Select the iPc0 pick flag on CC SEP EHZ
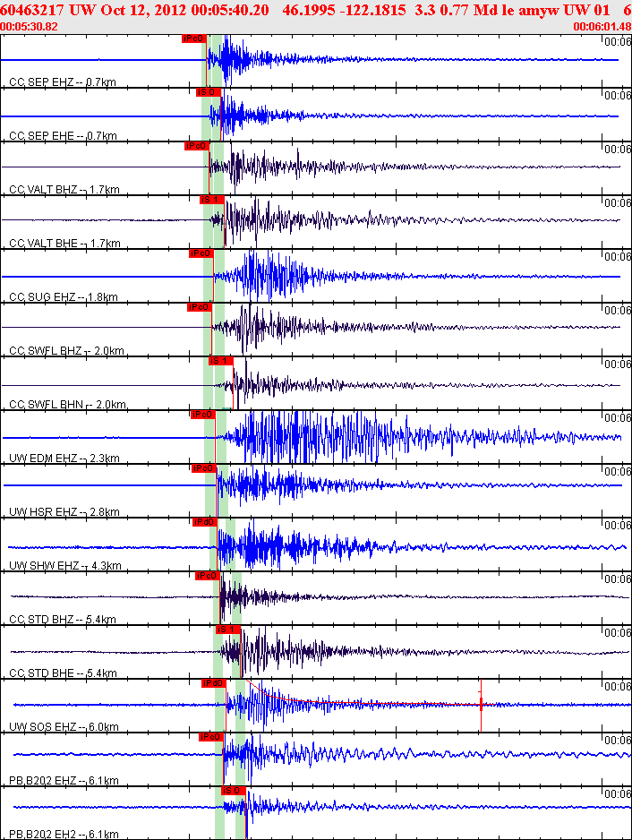 click(x=194, y=39)
